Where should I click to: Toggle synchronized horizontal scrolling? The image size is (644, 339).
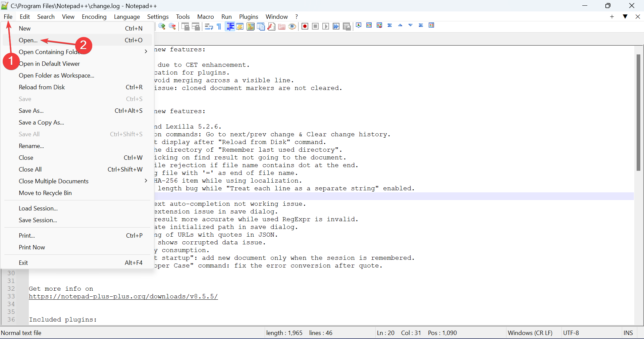pos(196,27)
